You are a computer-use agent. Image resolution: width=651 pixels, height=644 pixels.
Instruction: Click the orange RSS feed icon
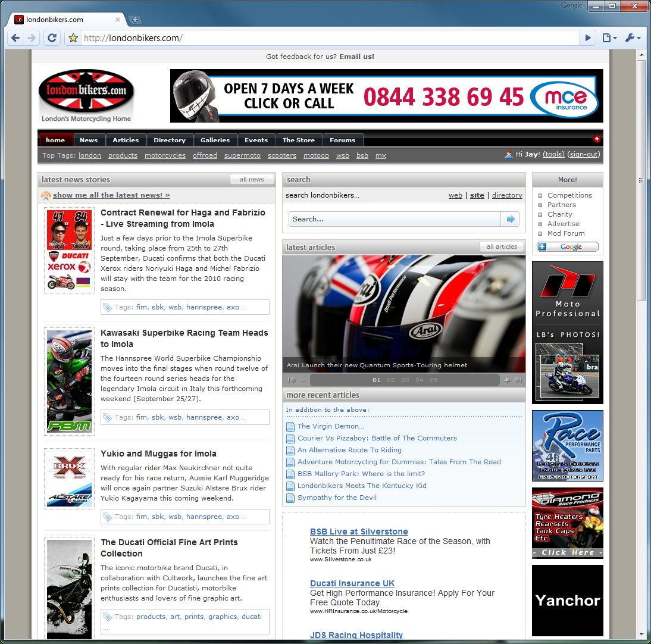pos(46,195)
